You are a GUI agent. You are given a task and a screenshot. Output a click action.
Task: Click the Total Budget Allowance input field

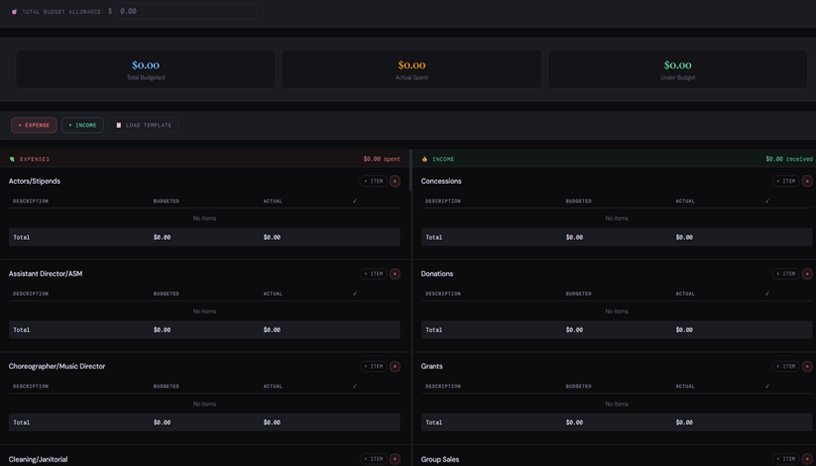pyautogui.click(x=188, y=11)
